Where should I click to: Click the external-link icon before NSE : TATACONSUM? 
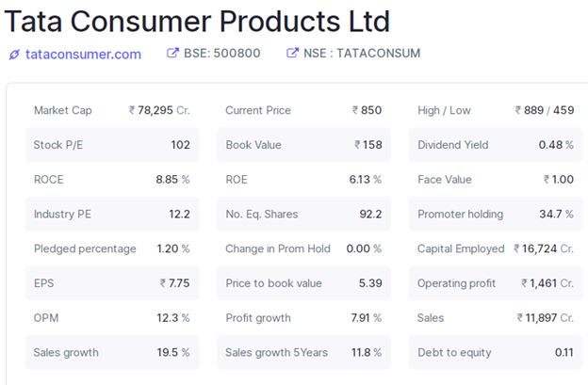[292, 54]
